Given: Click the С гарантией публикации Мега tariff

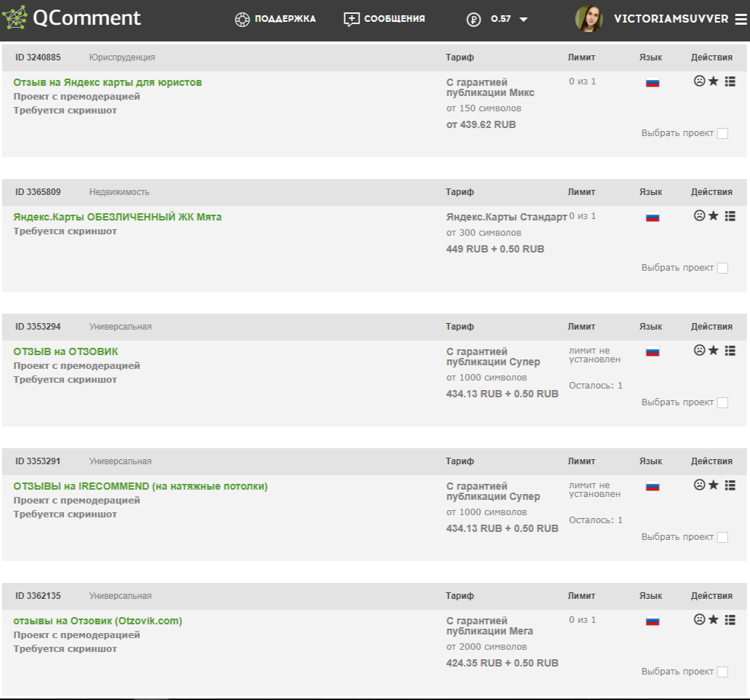Looking at the screenshot, I should coord(490,626).
